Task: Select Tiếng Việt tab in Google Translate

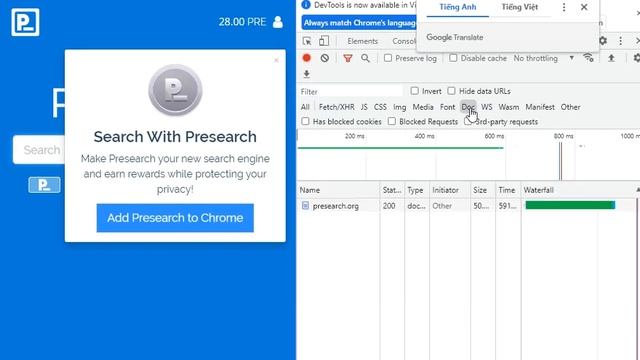Action: click(x=520, y=7)
